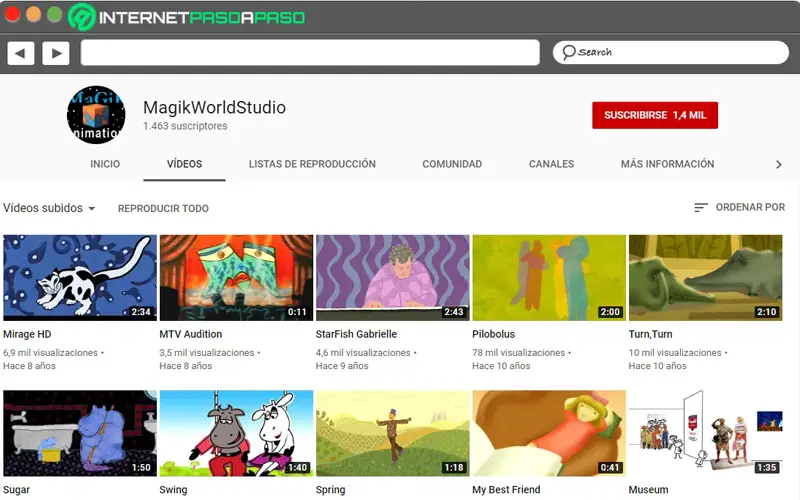The width and height of the screenshot is (800, 500).
Task: Click the Museum video title
Action: [648, 490]
